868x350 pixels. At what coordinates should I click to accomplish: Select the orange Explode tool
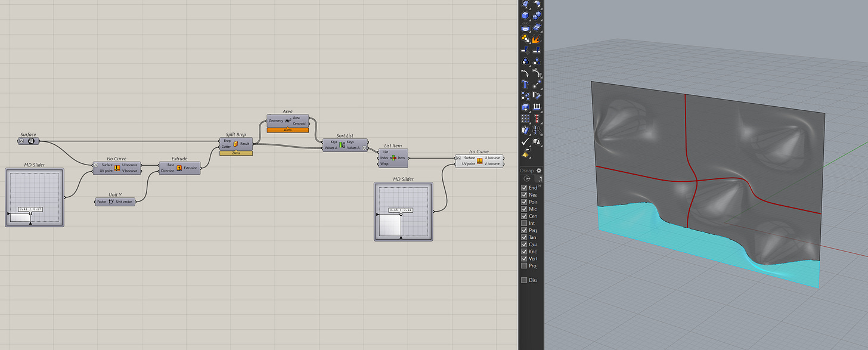tap(537, 38)
